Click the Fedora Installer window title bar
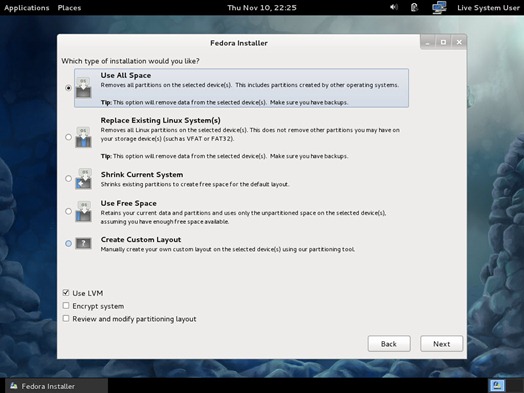The width and height of the screenshot is (524, 393). pos(239,43)
